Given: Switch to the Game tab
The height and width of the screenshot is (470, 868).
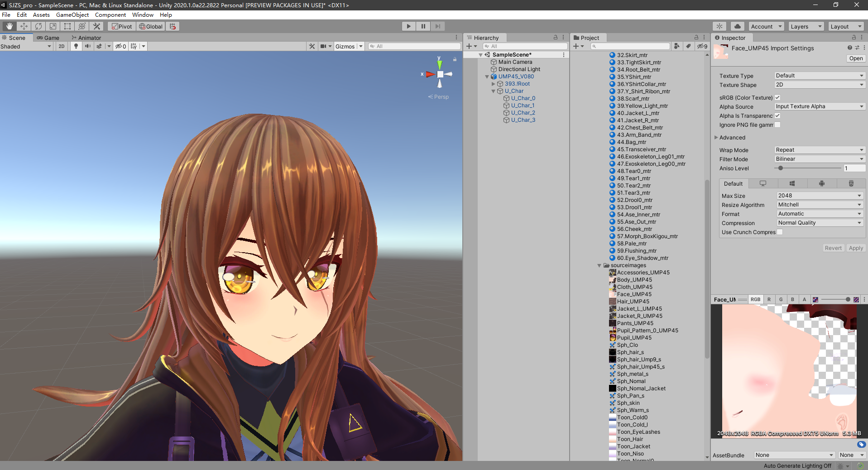Looking at the screenshot, I should tap(48, 38).
